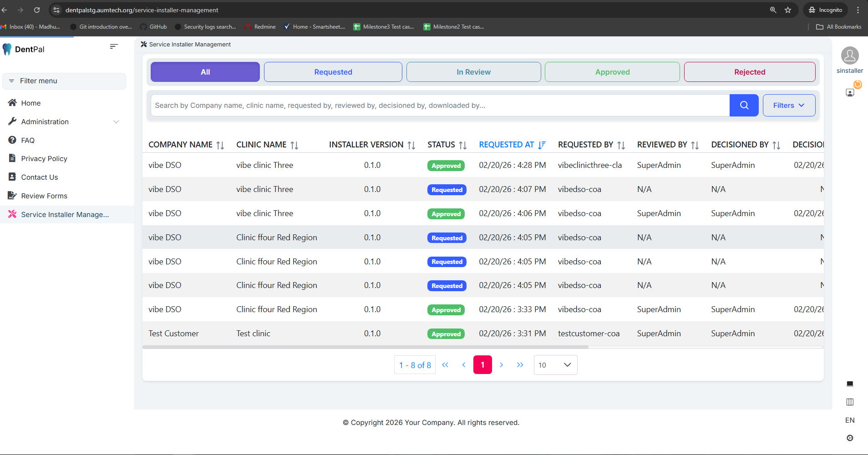Screen dimensions: 868x455
Task: Open the settings gear icon
Action: point(849,438)
